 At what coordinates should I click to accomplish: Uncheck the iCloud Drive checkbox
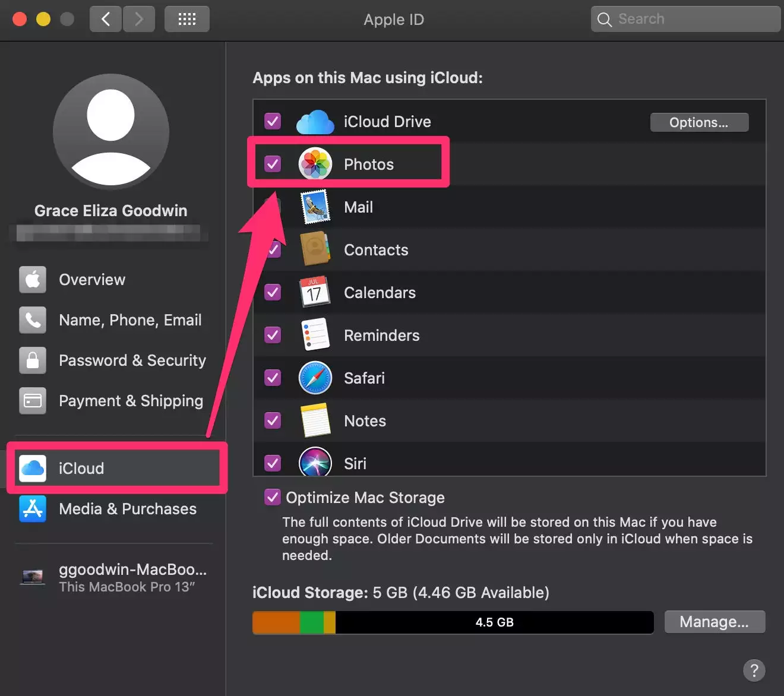(273, 122)
